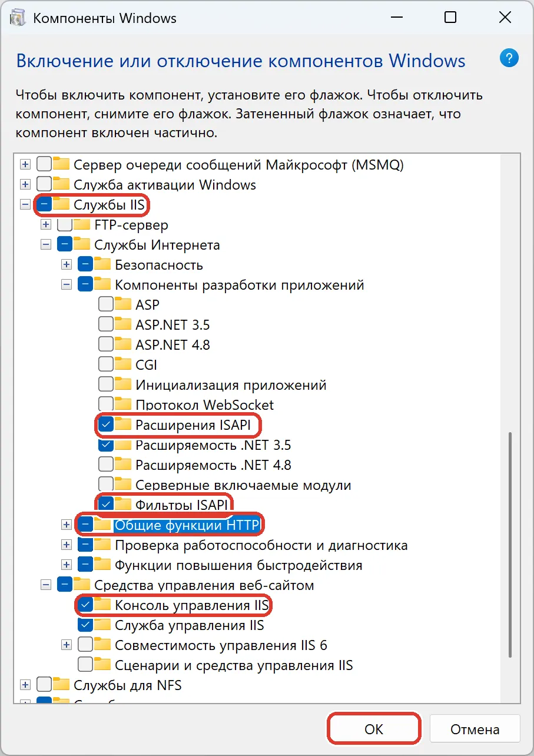Enable the ASP.NET 3.5 checkbox
This screenshot has height=756, width=534.
click(106, 324)
